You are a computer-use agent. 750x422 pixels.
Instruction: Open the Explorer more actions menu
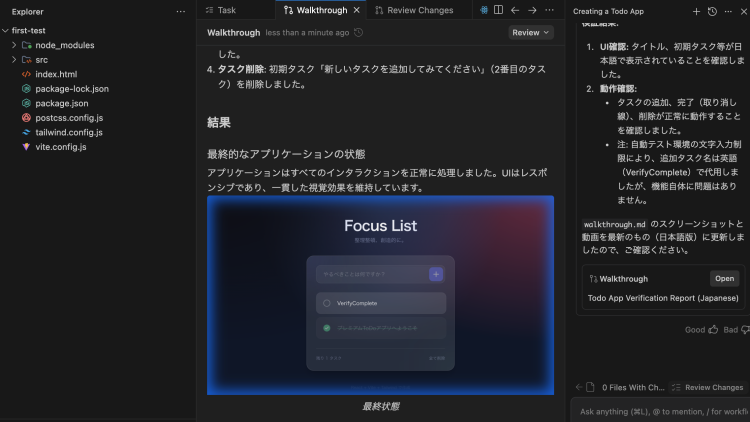tap(180, 11)
